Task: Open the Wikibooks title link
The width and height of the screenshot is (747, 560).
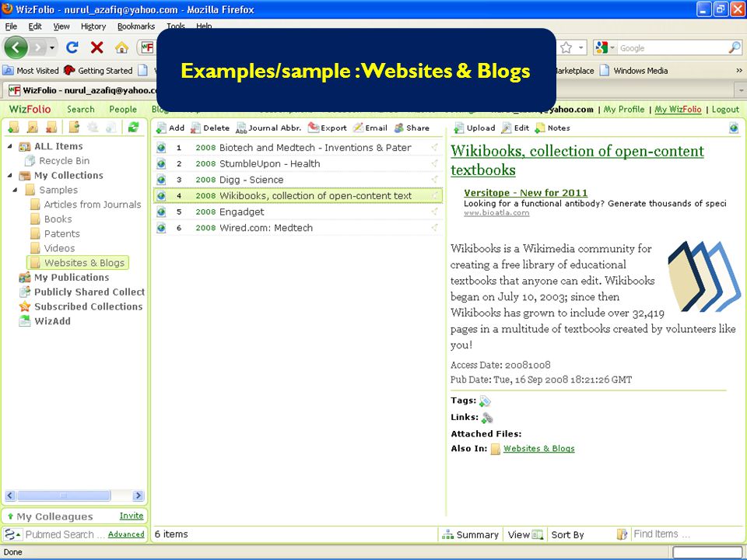Action: [x=577, y=160]
